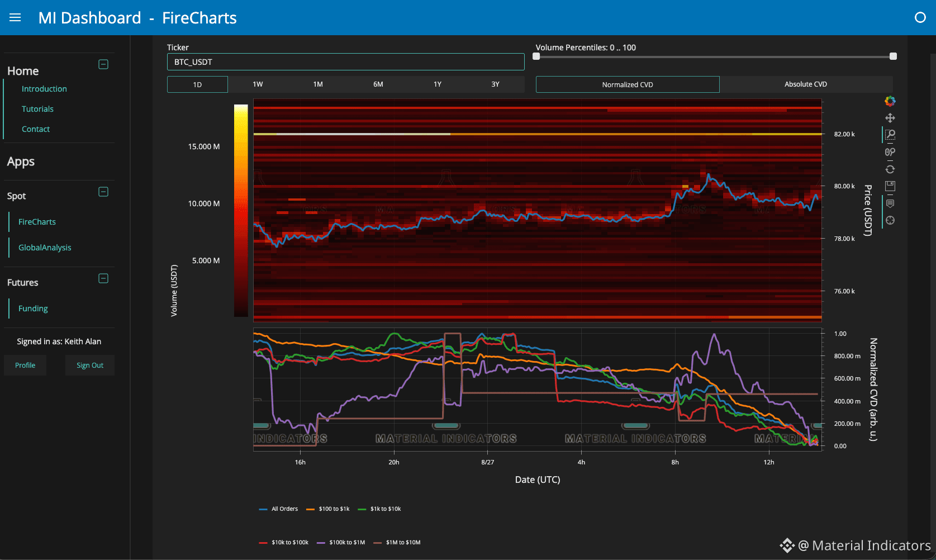Switch to Absolute CVD mode

[806, 84]
